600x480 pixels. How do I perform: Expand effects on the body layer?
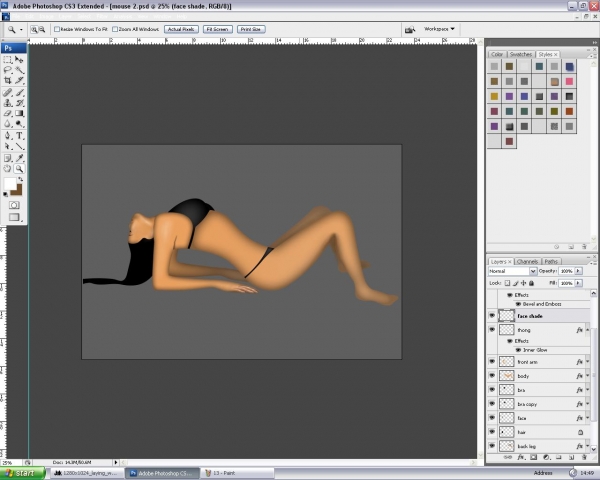[x=587, y=376]
